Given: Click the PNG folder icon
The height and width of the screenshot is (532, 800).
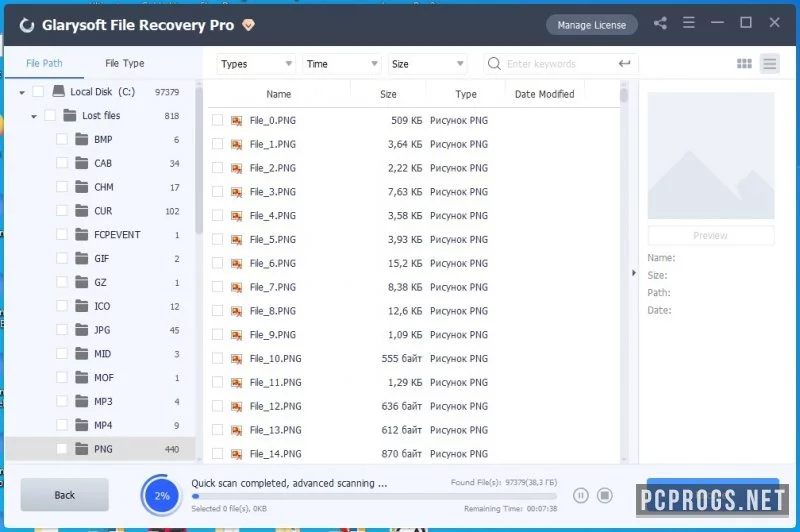Looking at the screenshot, I should pos(82,449).
